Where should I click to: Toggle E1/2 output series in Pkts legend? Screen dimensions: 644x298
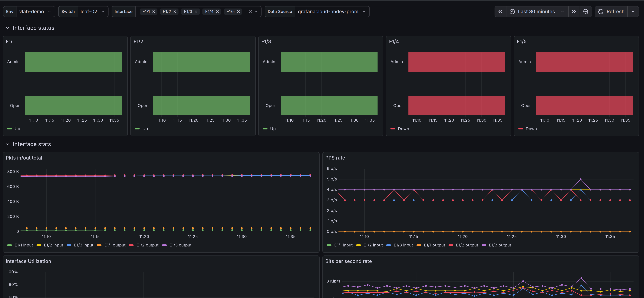click(x=147, y=245)
